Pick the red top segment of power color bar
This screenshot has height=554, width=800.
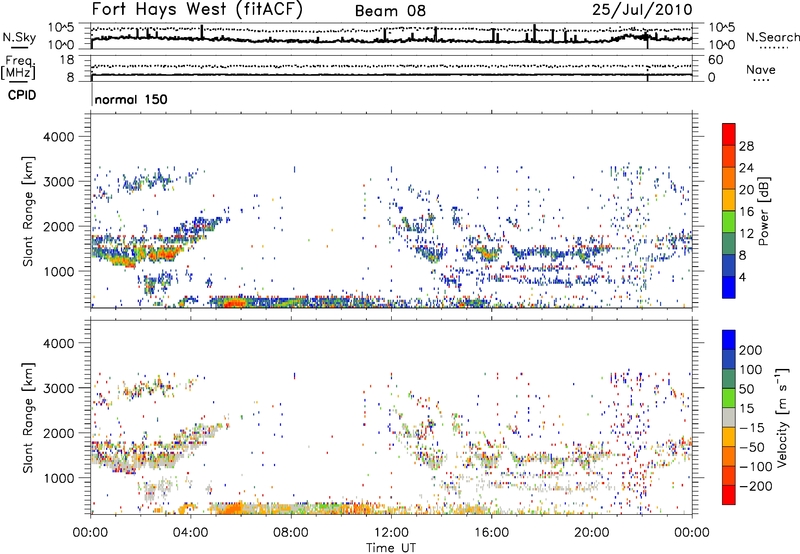pyautogui.click(x=729, y=135)
